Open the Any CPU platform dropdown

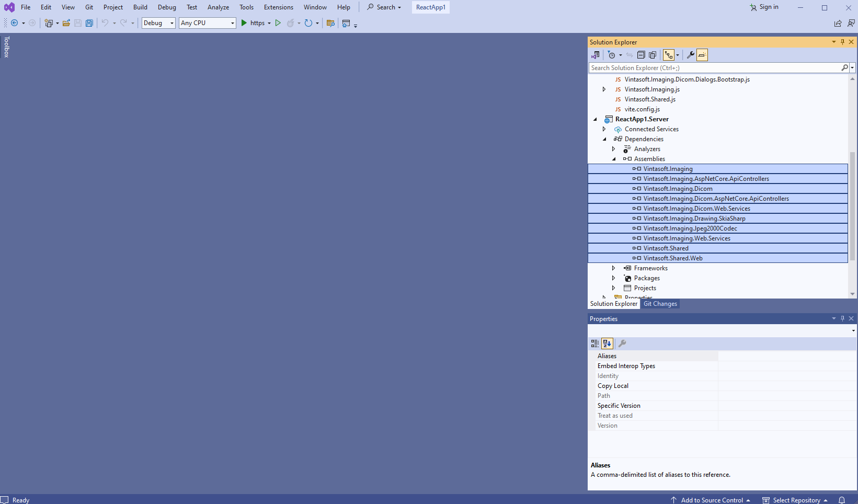coord(208,23)
